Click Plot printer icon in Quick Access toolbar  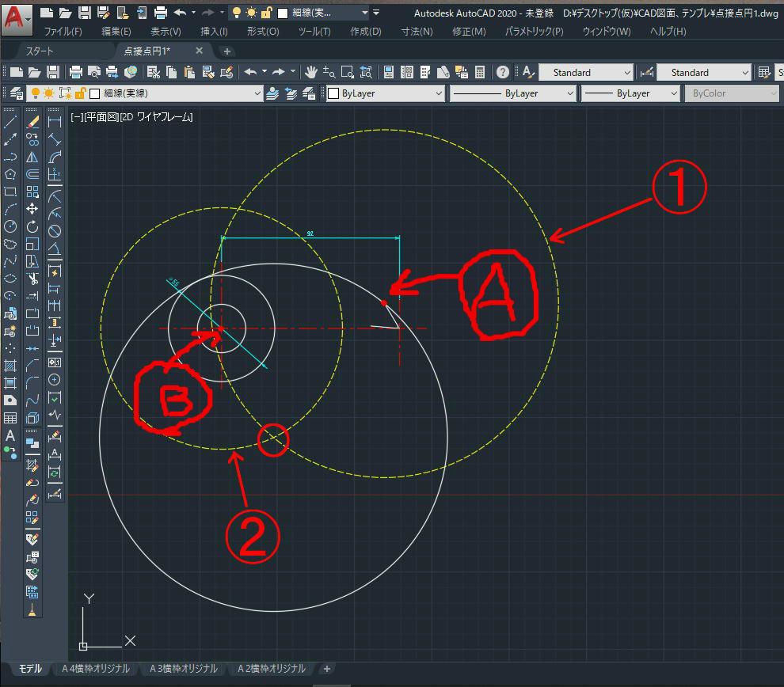(x=160, y=13)
